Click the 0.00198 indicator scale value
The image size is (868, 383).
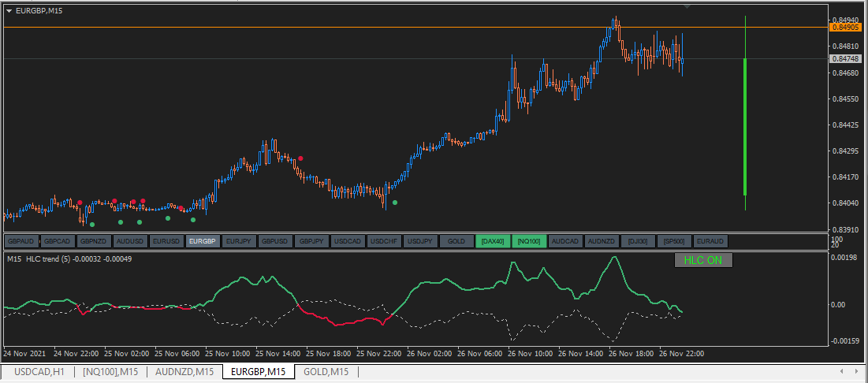(x=844, y=258)
